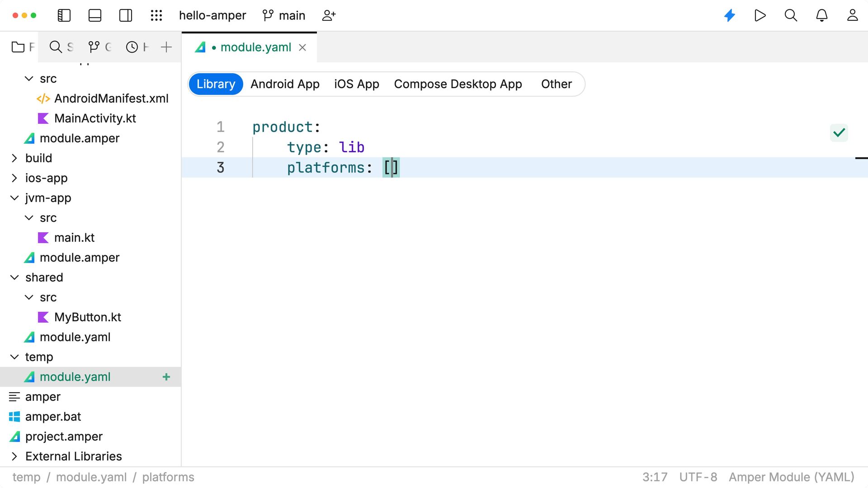Switch to the Search tool tab
The width and height of the screenshot is (868, 488).
click(x=61, y=47)
